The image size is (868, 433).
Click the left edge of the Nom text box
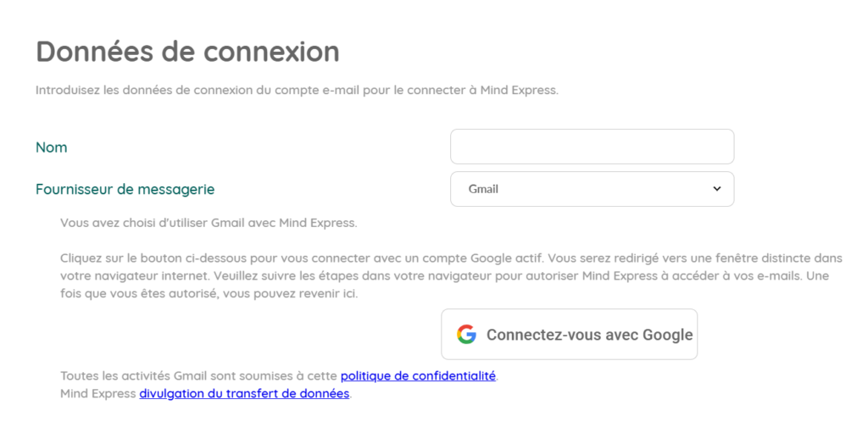[456, 147]
